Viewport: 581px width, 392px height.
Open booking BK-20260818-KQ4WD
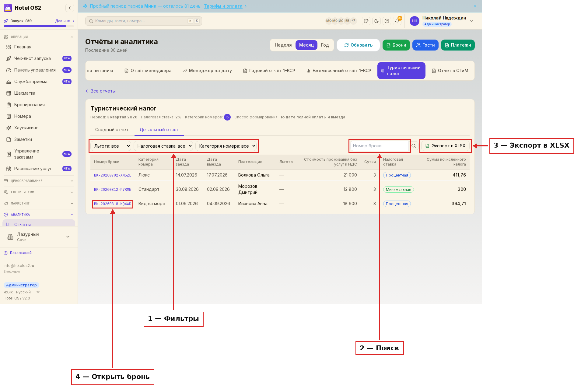(113, 204)
